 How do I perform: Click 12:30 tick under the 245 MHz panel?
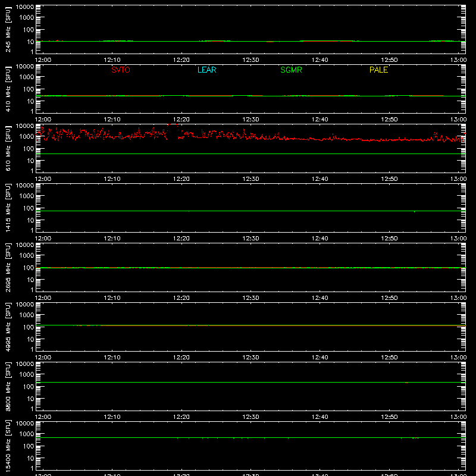250,60
